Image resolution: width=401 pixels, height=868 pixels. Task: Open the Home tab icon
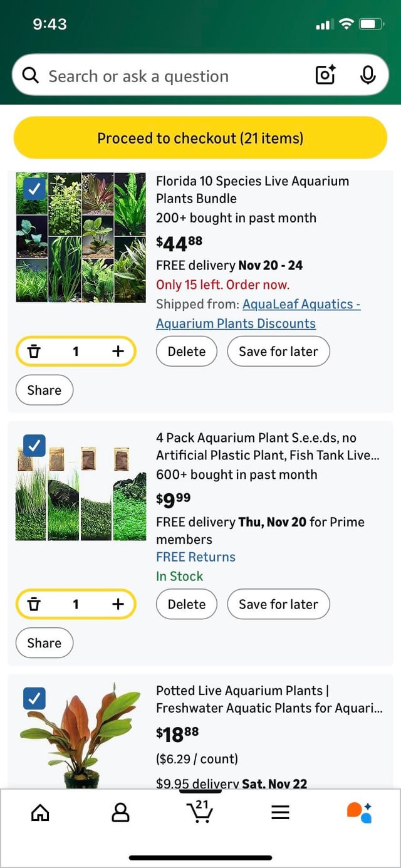[40, 813]
